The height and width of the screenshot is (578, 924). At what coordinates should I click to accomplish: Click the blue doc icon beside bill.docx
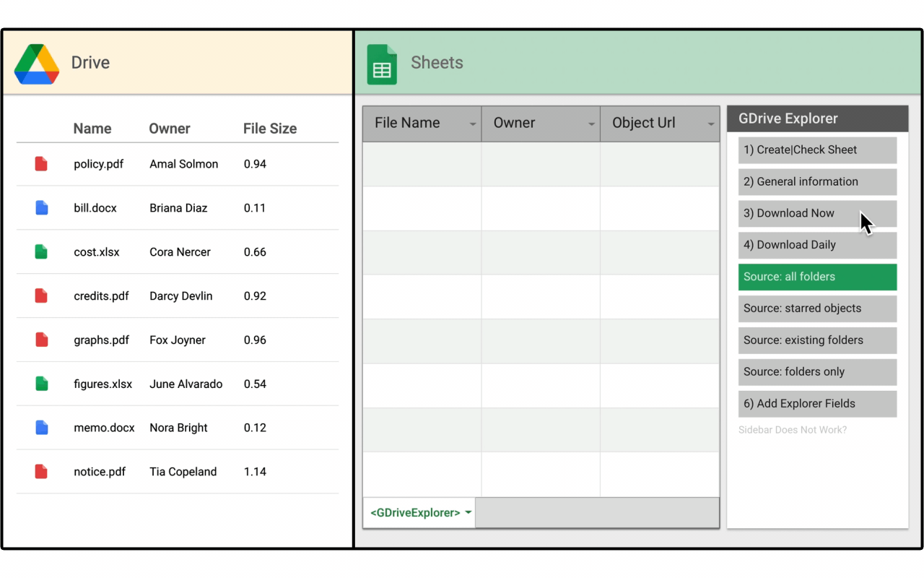point(41,208)
